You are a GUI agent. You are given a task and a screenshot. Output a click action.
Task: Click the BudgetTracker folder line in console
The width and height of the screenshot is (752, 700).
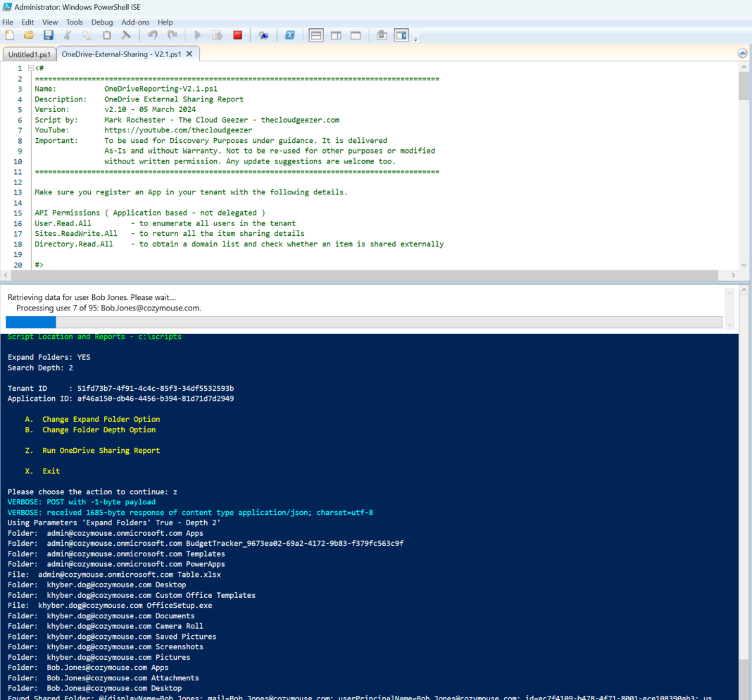(206, 544)
